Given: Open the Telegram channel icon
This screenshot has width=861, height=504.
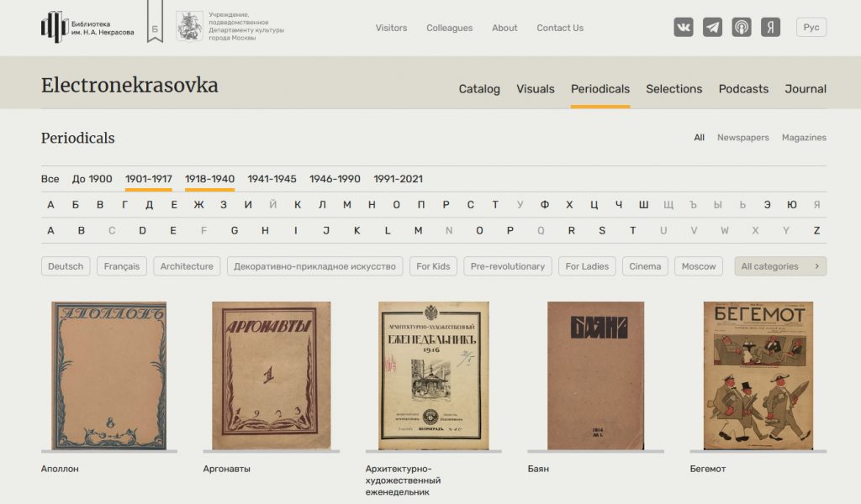Looking at the screenshot, I should (x=712, y=27).
